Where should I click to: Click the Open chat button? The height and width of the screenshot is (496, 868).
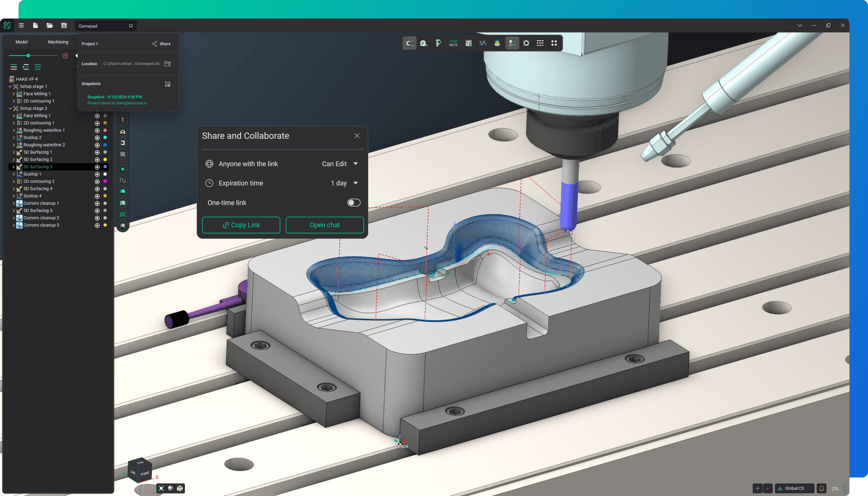[x=325, y=225]
